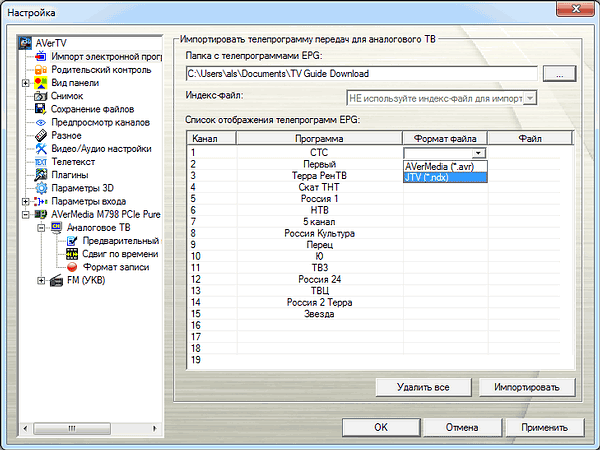
Task: Click the Plugins icon
Action: 41,175
